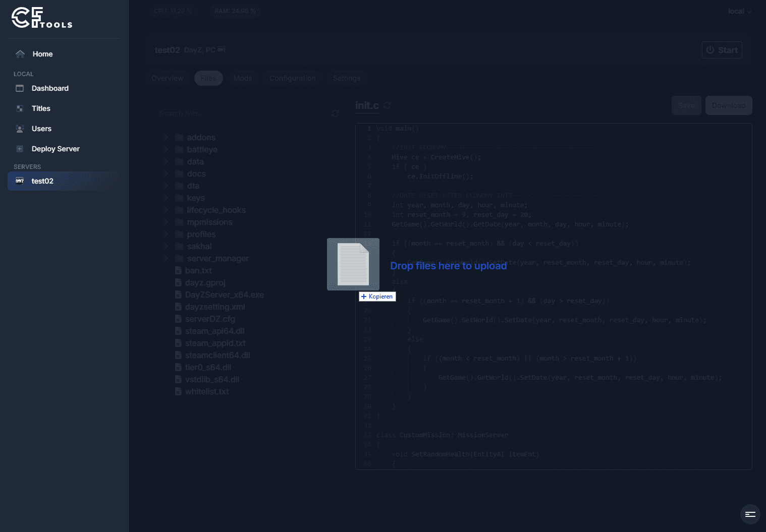Click the ban.txt file icon
The width and height of the screenshot is (766, 532).
pos(178,270)
